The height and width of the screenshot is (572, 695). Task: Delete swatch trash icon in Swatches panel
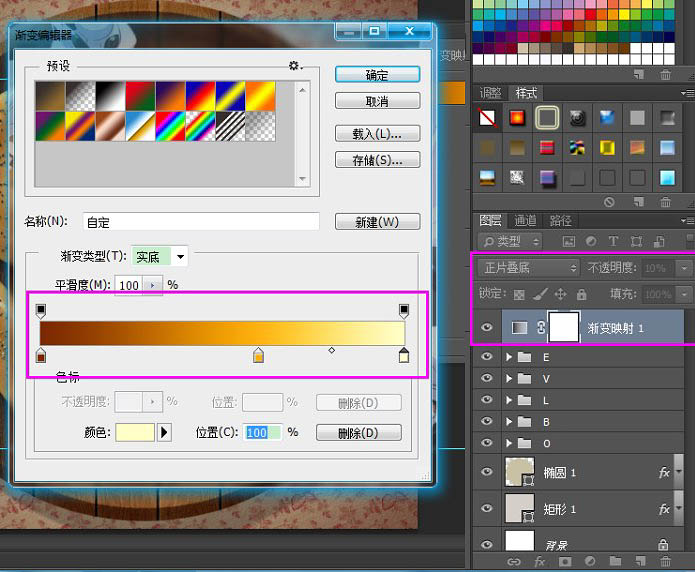[x=665, y=74]
